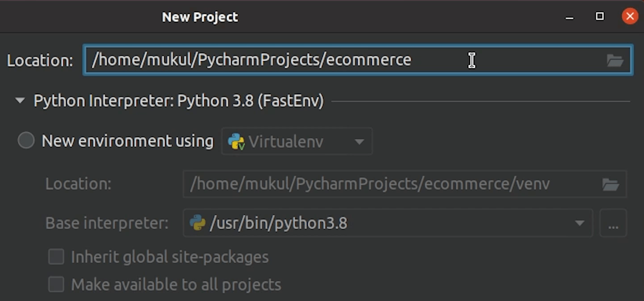Open folder browser for venv Location

611,184
